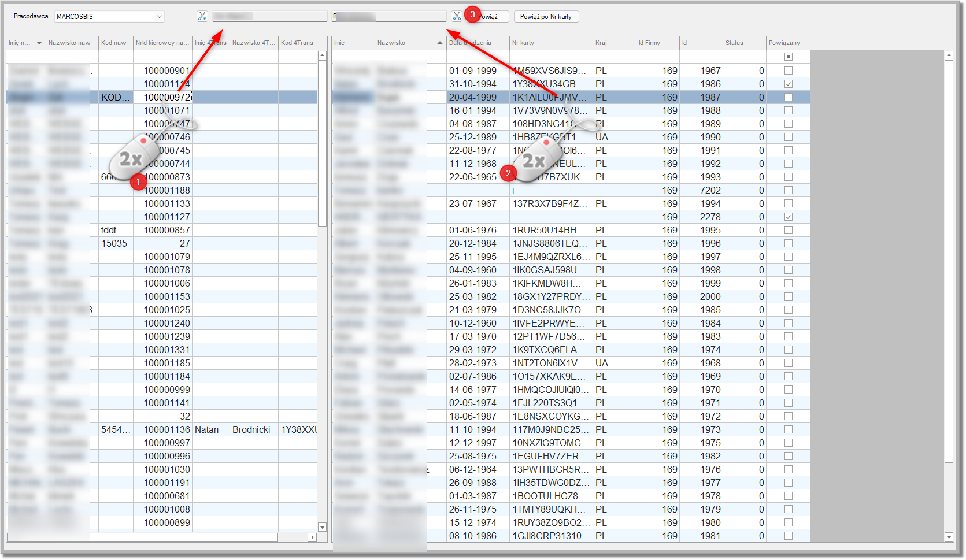Click the Natan cell in left grid
The height and width of the screenshot is (560, 966).
click(211, 429)
